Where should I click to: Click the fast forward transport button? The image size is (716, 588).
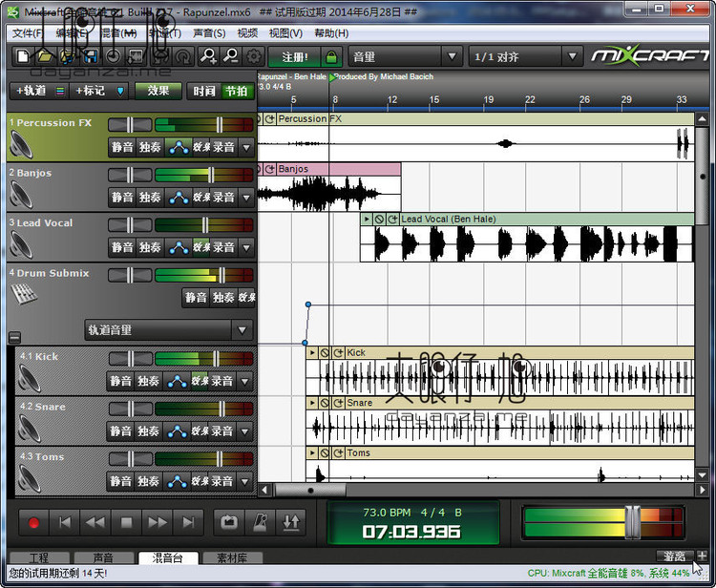click(x=158, y=522)
